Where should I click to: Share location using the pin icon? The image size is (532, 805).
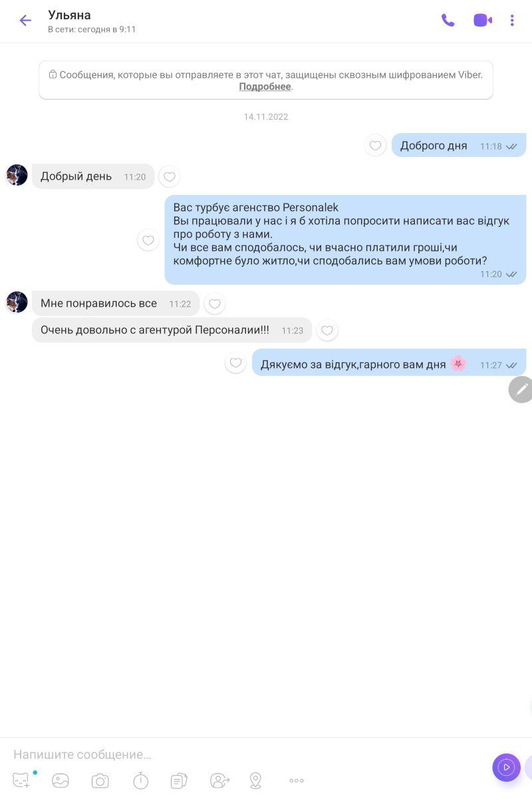click(255, 780)
